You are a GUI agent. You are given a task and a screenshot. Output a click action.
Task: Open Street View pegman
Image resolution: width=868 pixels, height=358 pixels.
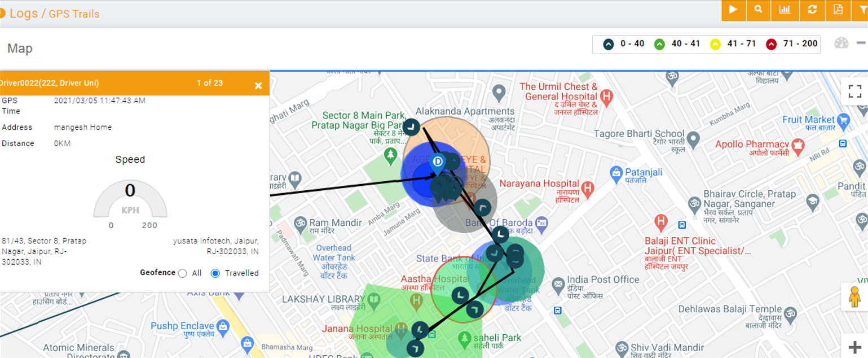[x=854, y=296]
